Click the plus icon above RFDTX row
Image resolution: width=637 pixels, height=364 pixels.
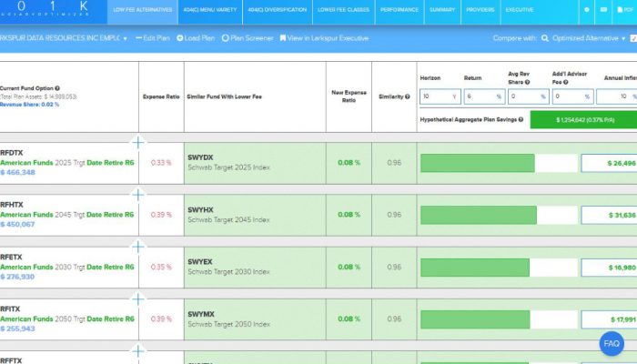coord(138,142)
